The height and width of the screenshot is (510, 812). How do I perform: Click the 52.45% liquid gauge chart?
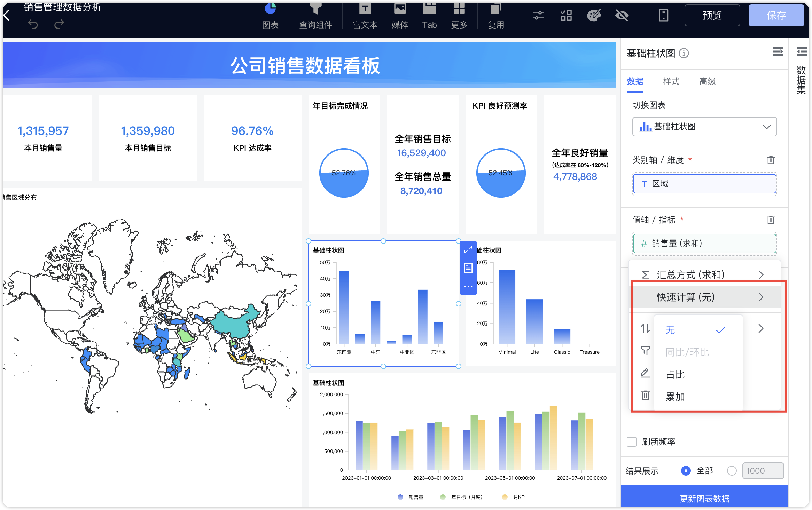(x=501, y=173)
